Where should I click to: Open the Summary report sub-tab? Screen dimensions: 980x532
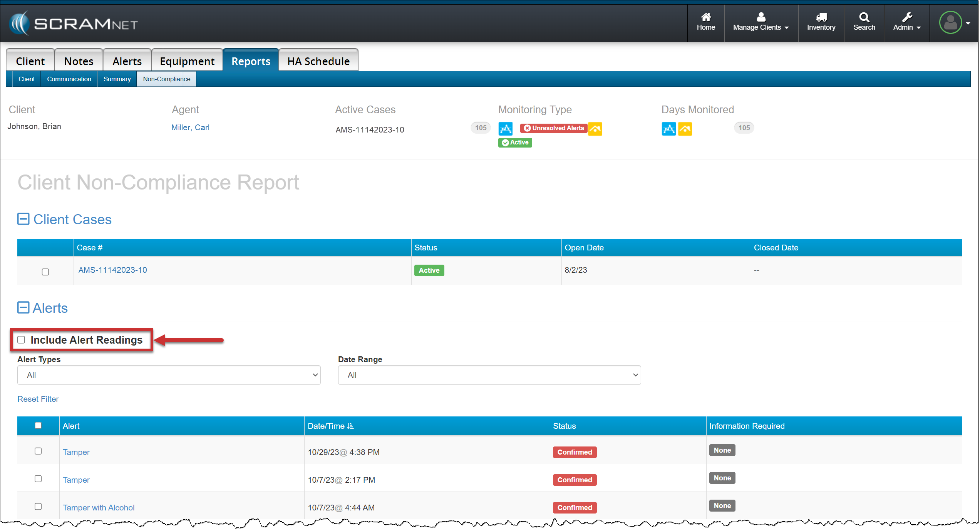[117, 79]
